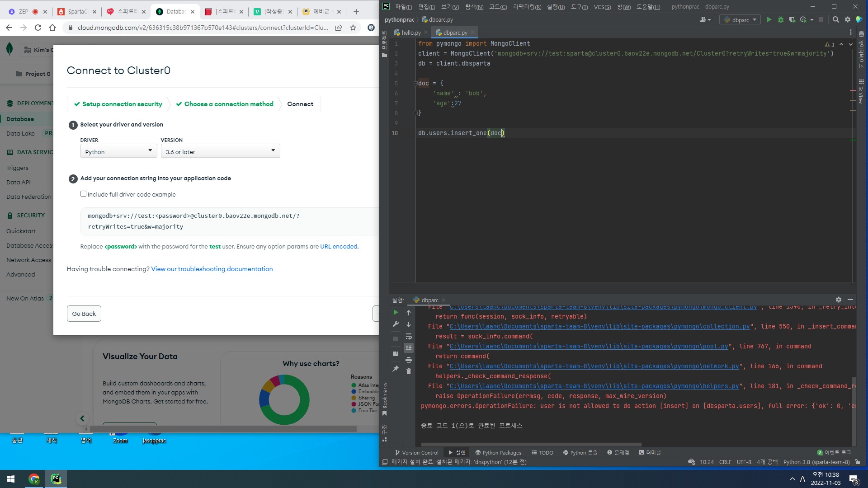Open the 터미널 (Terminal) tool window tab
The width and height of the screenshot is (868, 488).
650,452
